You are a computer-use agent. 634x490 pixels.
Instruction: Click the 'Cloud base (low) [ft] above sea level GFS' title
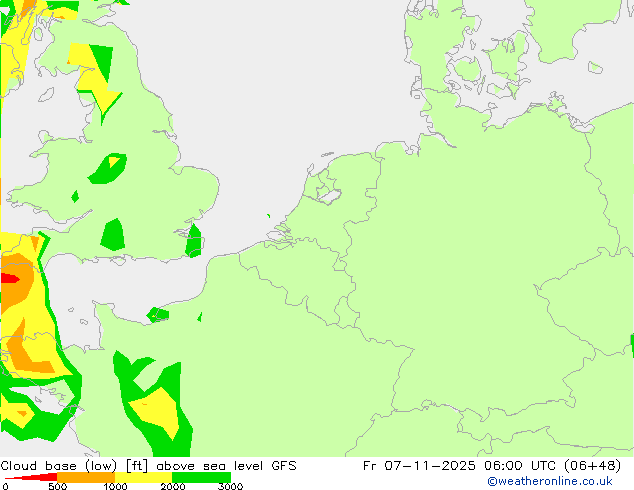click(x=148, y=466)
